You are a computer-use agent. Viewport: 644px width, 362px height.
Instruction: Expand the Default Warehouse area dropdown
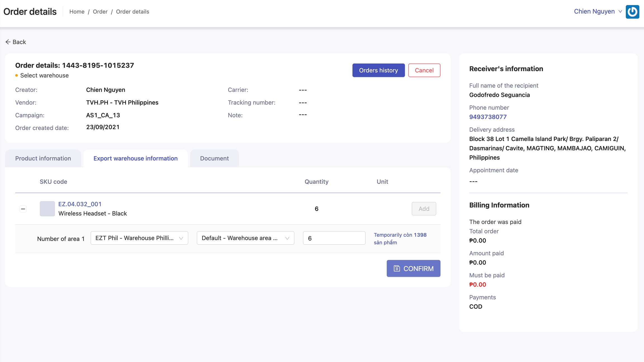click(x=245, y=238)
